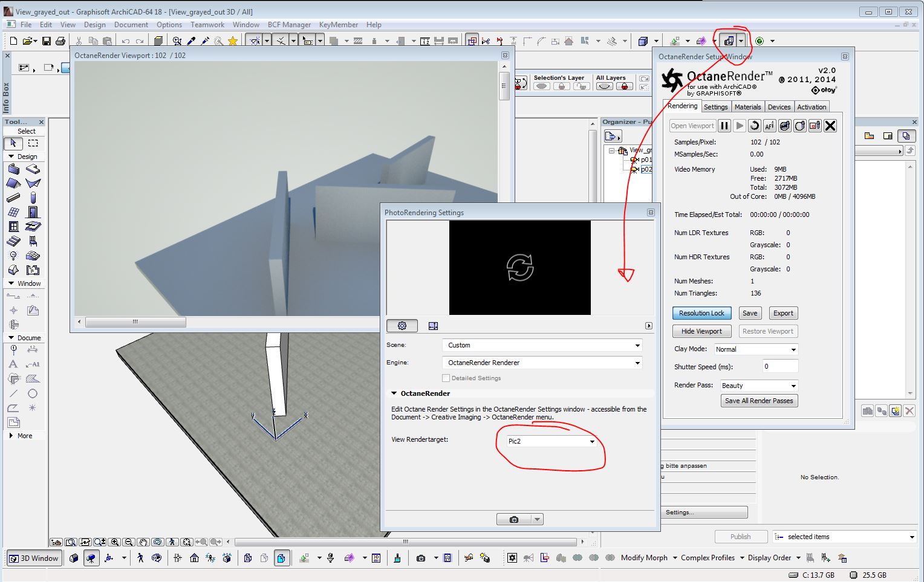This screenshot has height=582, width=924.
Task: Switch to the Settings tab in OctaneRender
Action: [716, 107]
